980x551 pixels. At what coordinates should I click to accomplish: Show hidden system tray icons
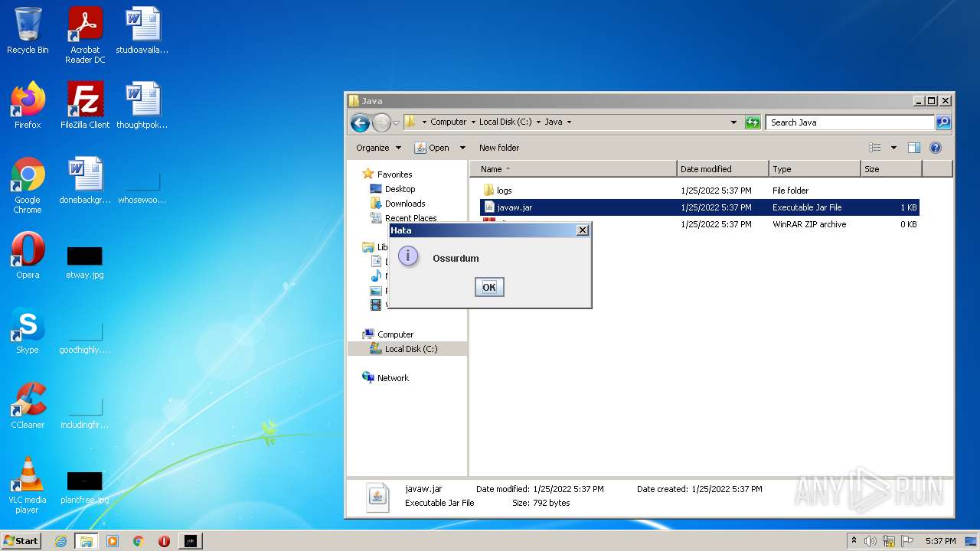pyautogui.click(x=854, y=541)
